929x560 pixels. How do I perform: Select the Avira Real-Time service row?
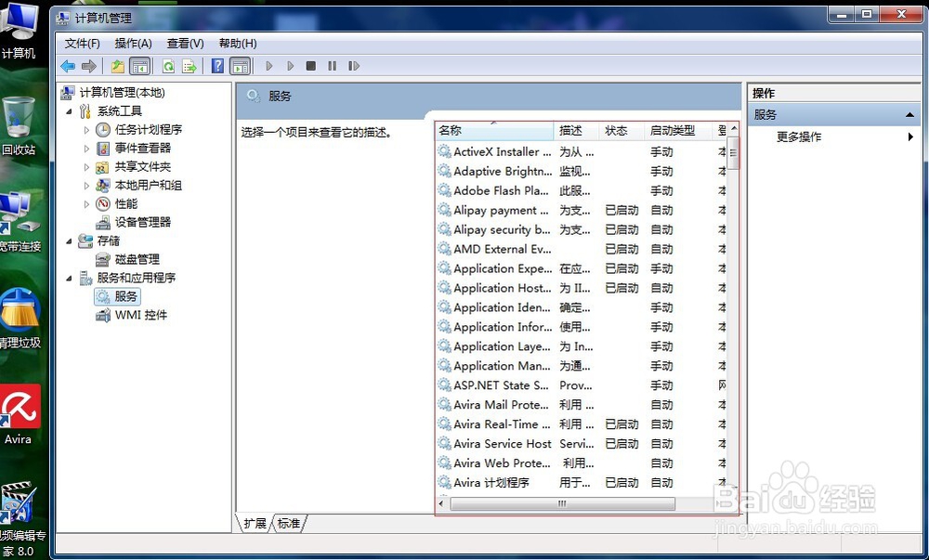pos(582,424)
